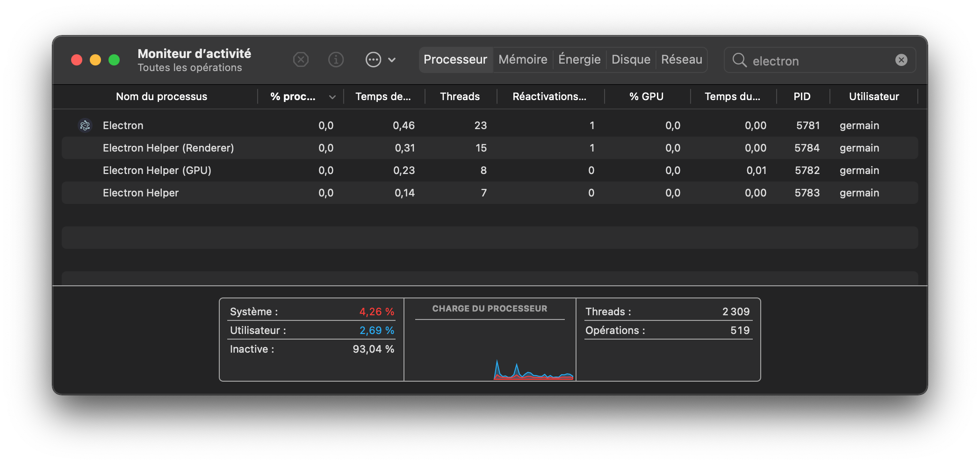Click the Inactive 93,04 % value
The image size is (980, 464).
(x=374, y=349)
